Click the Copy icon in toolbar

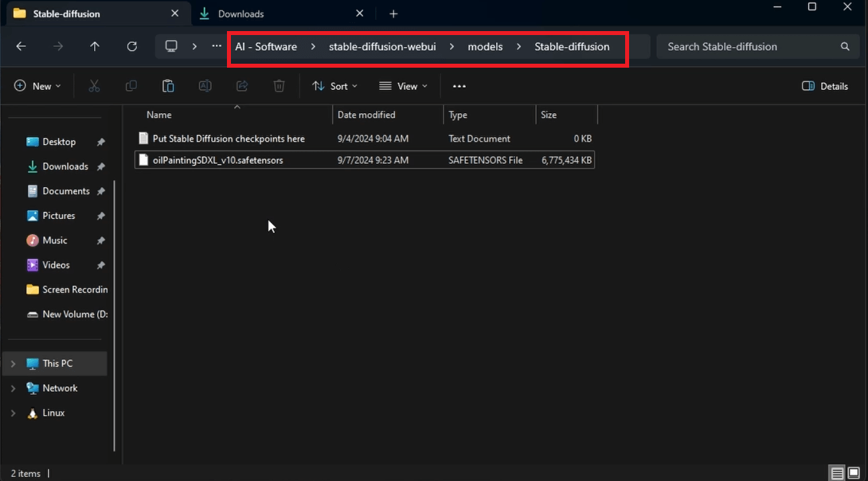pyautogui.click(x=131, y=86)
